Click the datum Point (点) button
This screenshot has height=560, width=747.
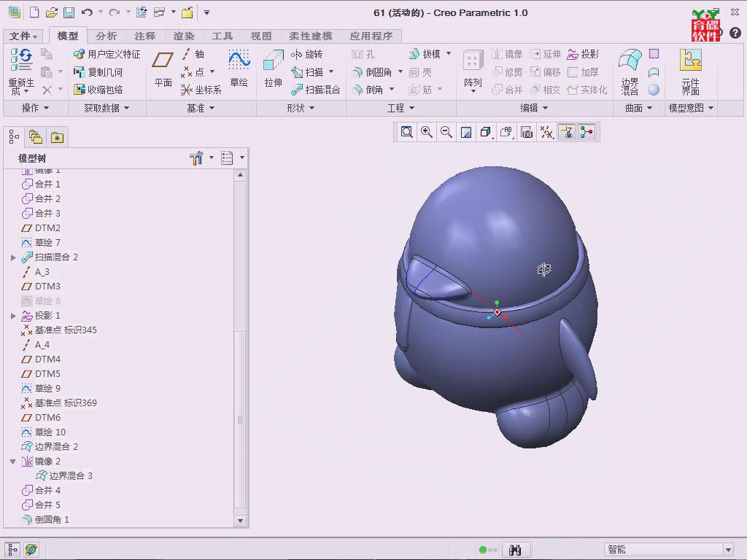193,72
